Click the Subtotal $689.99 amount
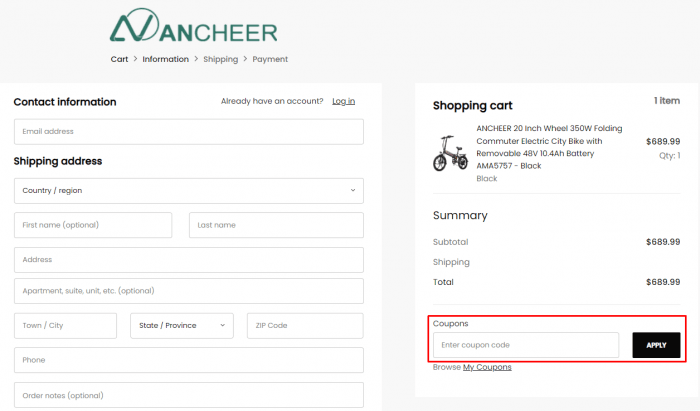The height and width of the screenshot is (411, 700). click(x=663, y=242)
